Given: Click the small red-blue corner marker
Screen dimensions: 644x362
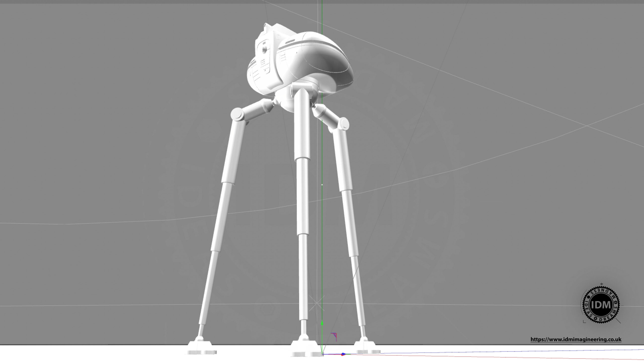Looking at the screenshot, I should [334, 337].
